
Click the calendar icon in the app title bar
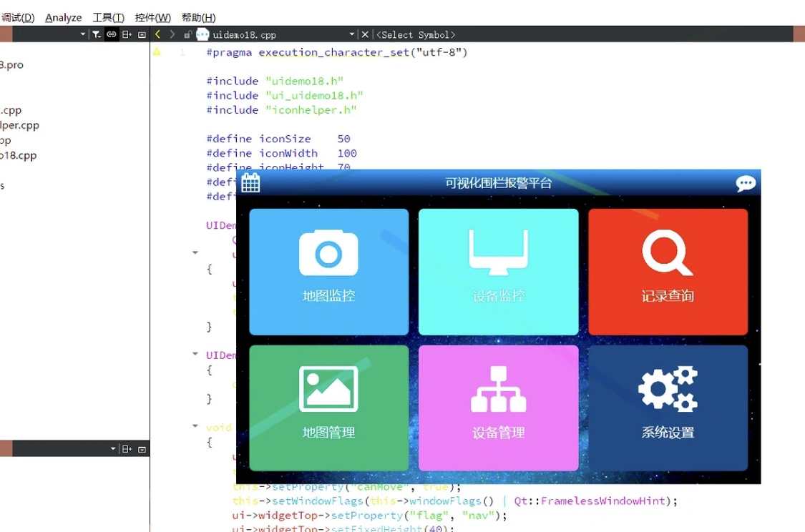pos(250,183)
